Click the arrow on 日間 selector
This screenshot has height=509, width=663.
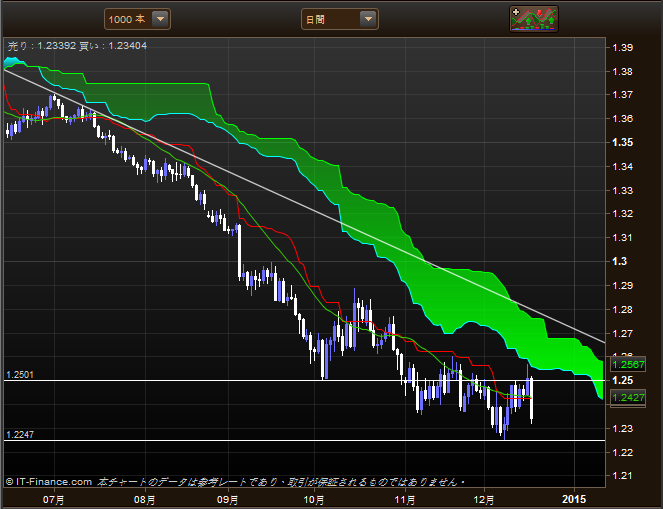pyautogui.click(x=368, y=19)
